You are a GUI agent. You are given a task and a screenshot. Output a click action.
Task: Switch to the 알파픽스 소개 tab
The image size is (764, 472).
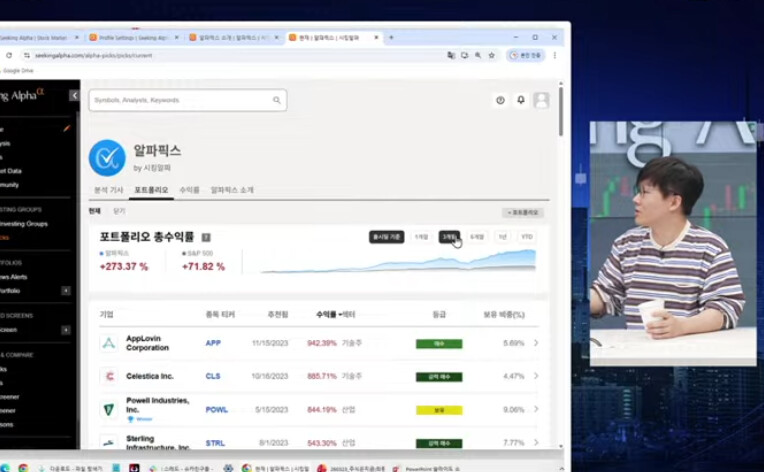coord(232,190)
